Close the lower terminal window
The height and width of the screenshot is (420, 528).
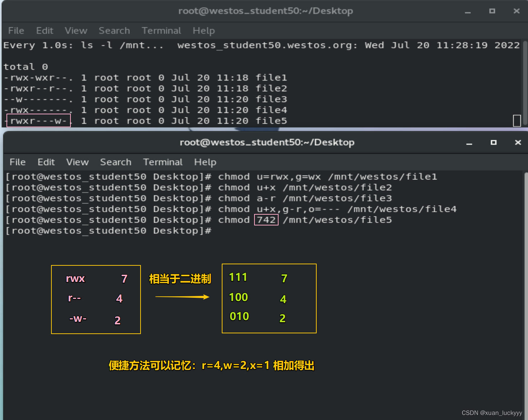tap(518, 143)
